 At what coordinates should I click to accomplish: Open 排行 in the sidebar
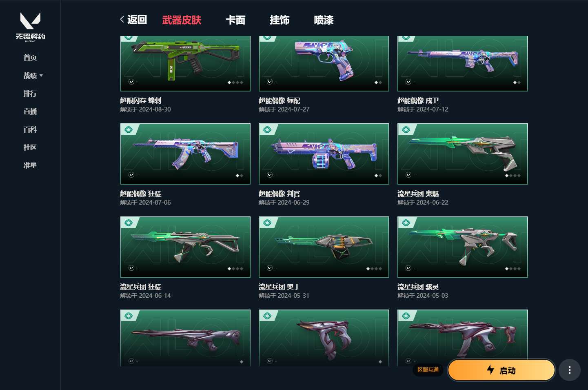(x=30, y=94)
